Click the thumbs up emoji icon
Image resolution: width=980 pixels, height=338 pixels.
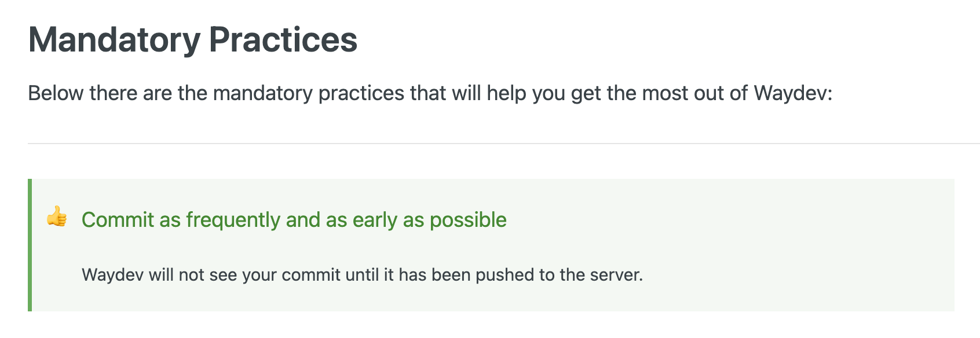coord(57,217)
